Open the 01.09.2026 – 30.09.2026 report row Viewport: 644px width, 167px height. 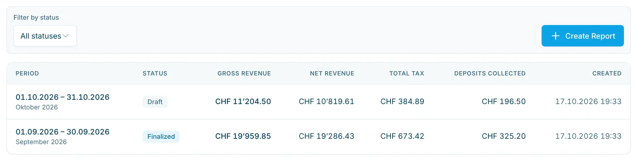point(318,137)
